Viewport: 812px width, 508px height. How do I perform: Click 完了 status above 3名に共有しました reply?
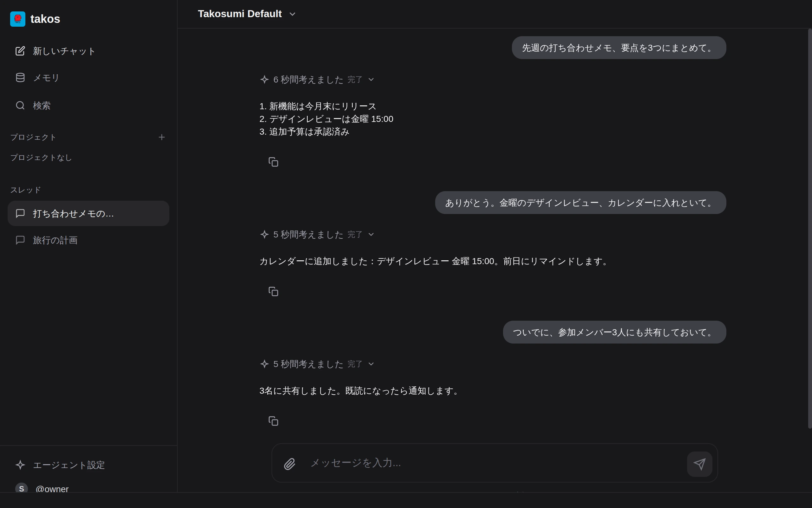pyautogui.click(x=355, y=364)
